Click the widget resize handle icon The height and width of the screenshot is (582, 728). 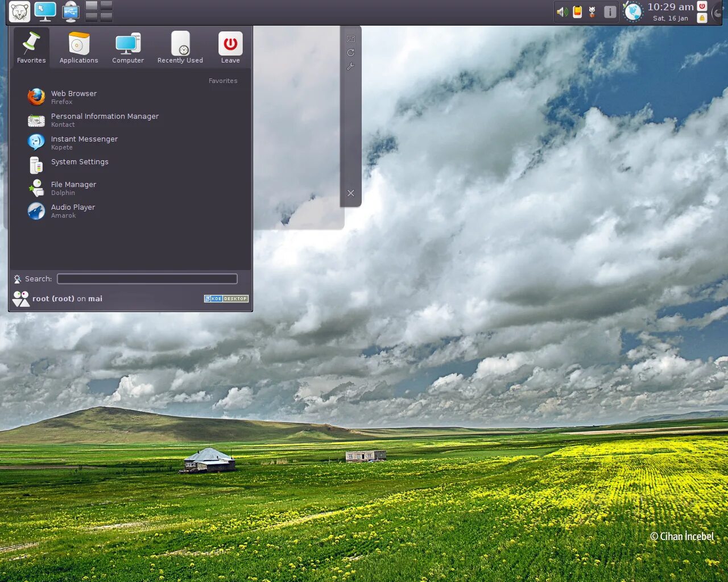(x=351, y=39)
